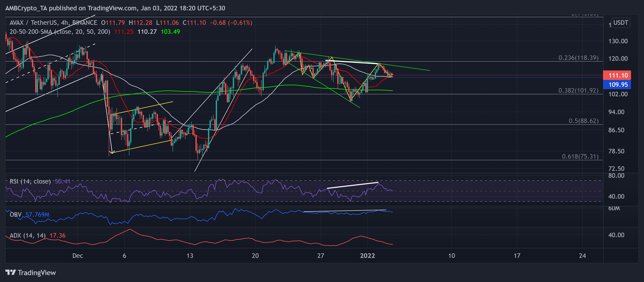Click the 86.50 price axis label
This screenshot has height=282, width=644.
pos(616,130)
